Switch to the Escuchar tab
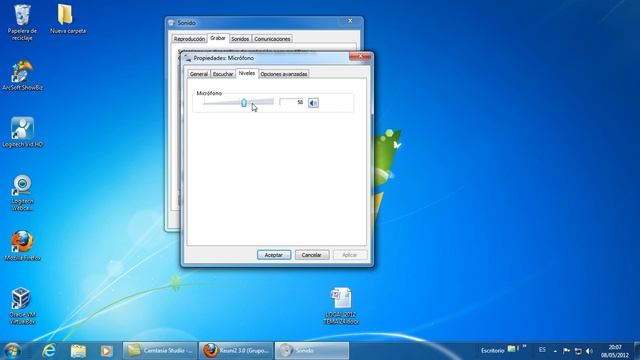640x360 pixels. [223, 74]
